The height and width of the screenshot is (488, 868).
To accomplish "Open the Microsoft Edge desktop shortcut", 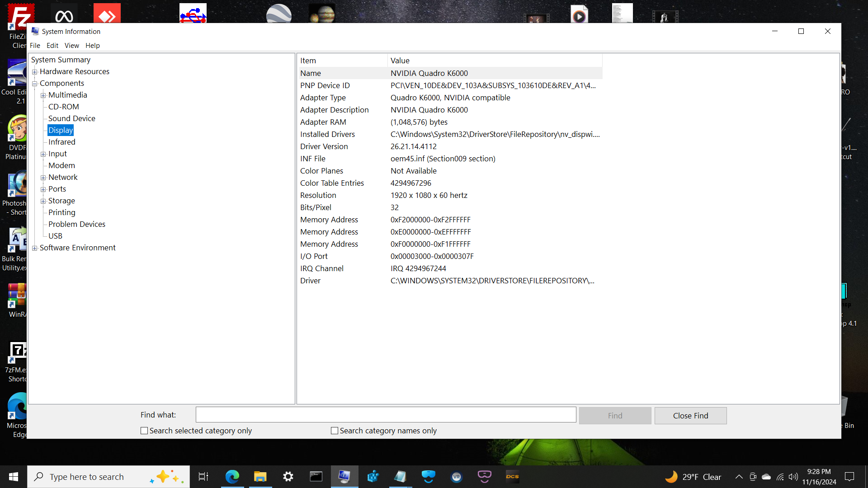I will click(17, 415).
